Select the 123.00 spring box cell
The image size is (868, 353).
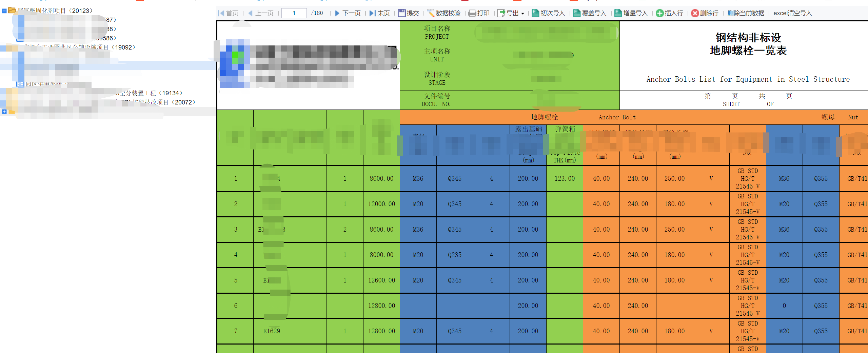point(565,179)
